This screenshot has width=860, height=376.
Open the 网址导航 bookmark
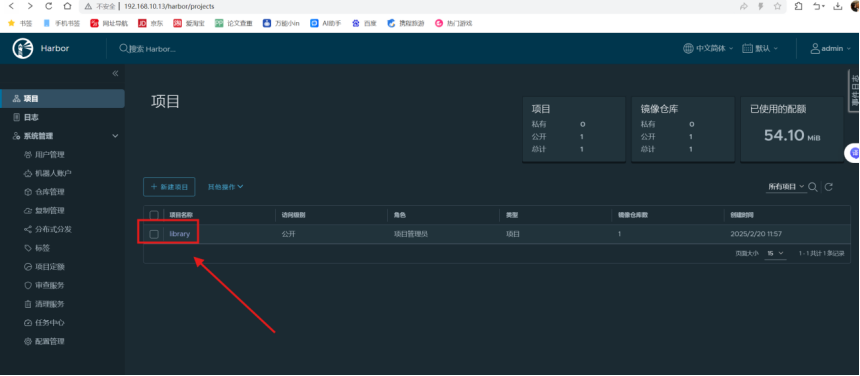point(109,23)
